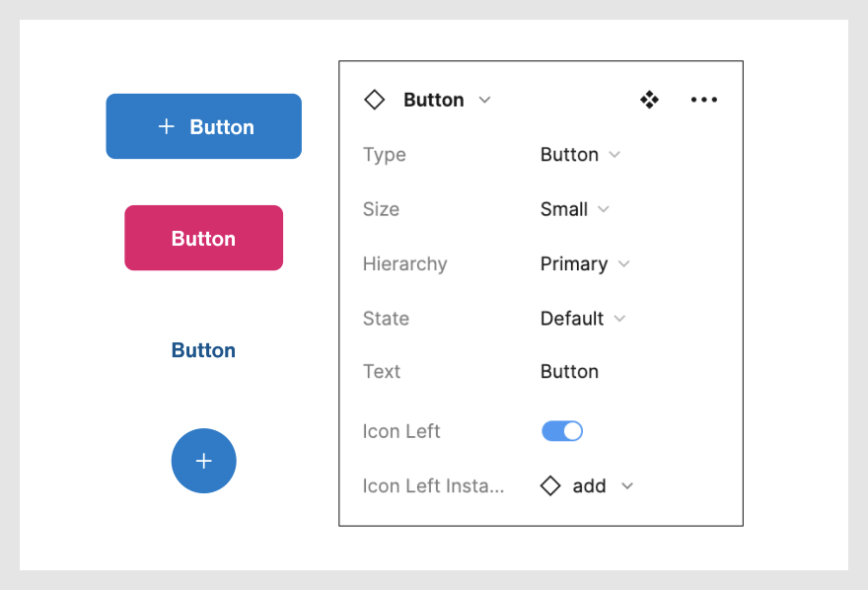Image resolution: width=868 pixels, height=590 pixels.
Task: Open the Type dropdown set to Button
Action: coord(580,155)
